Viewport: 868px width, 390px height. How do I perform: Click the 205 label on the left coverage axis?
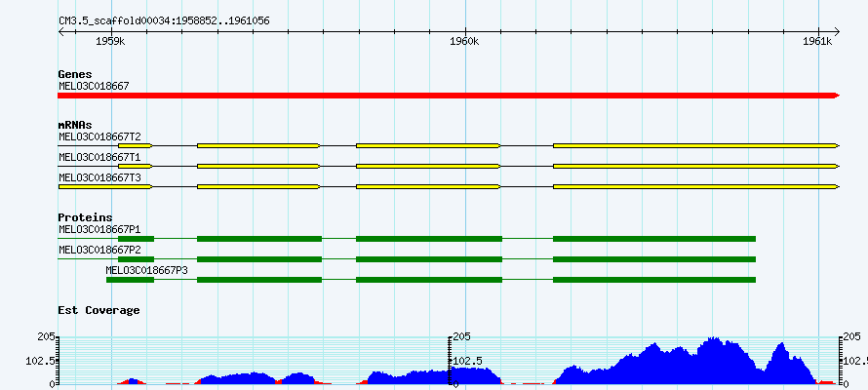[46, 337]
